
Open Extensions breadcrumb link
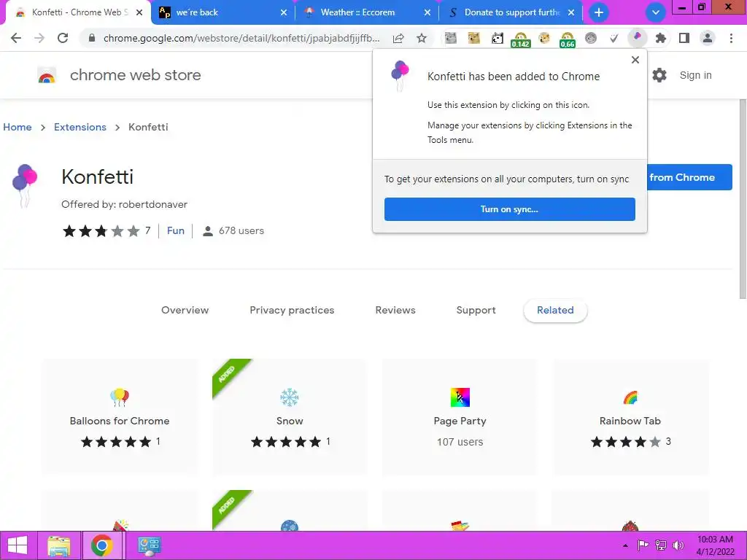[x=80, y=127]
